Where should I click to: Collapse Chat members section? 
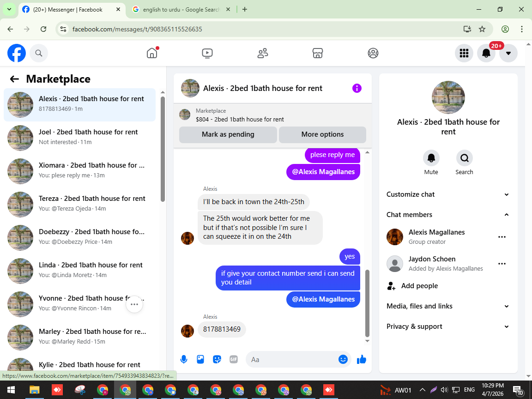448,215
